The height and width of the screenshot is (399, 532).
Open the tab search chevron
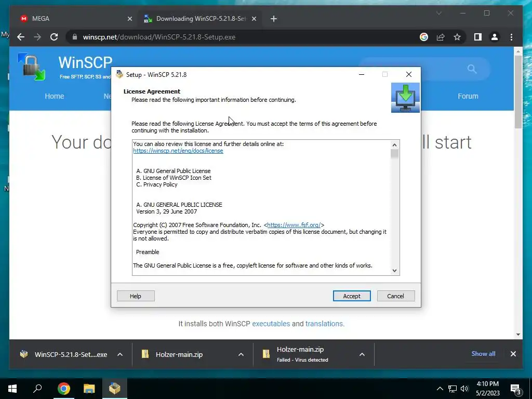438,13
